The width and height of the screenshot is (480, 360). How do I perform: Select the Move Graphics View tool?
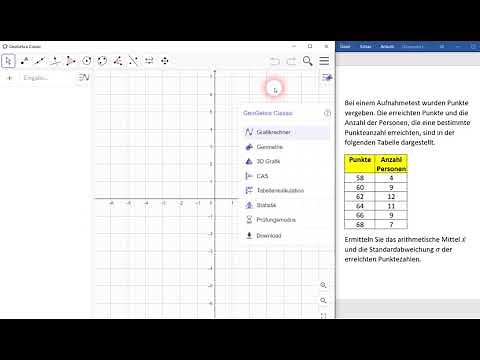(x=165, y=61)
